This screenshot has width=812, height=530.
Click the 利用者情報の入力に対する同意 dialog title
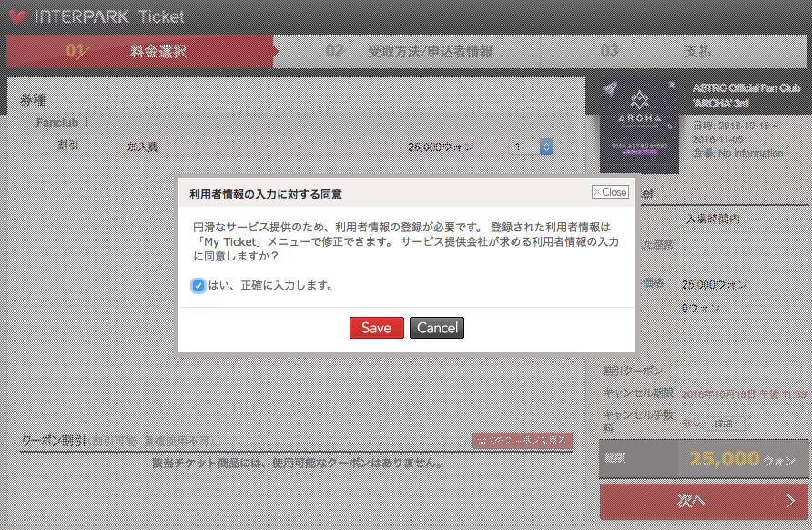point(266,194)
